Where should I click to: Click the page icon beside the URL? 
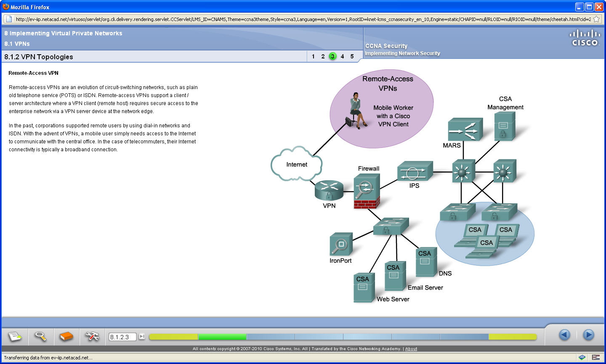tap(8, 19)
